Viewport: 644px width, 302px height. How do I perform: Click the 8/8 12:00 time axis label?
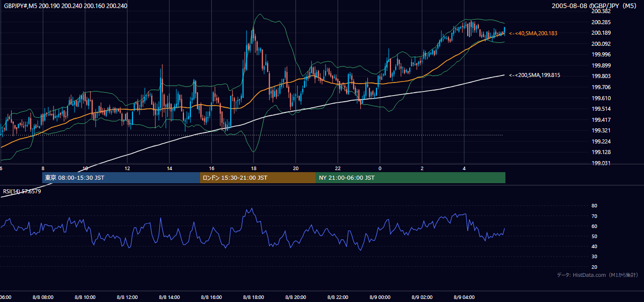point(127,297)
